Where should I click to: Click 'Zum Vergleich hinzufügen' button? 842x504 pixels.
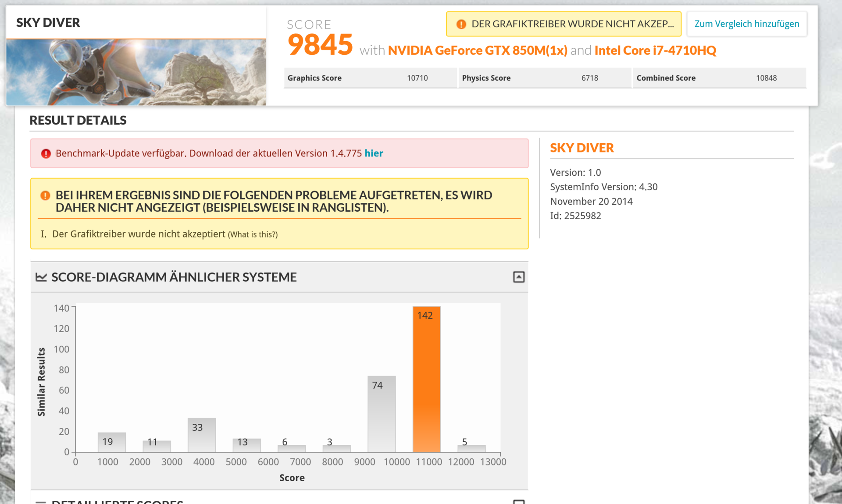746,24
